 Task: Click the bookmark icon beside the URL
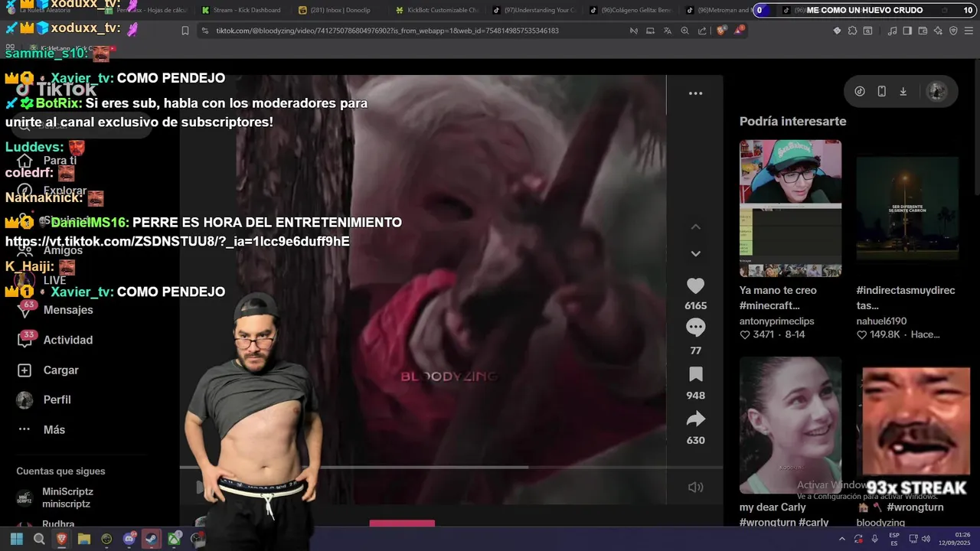point(185,31)
